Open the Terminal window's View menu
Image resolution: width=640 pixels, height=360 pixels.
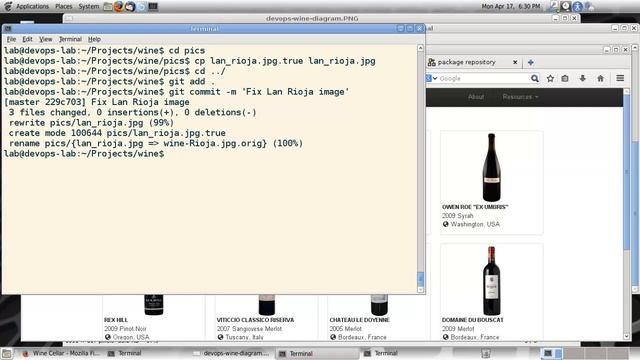(x=46, y=39)
